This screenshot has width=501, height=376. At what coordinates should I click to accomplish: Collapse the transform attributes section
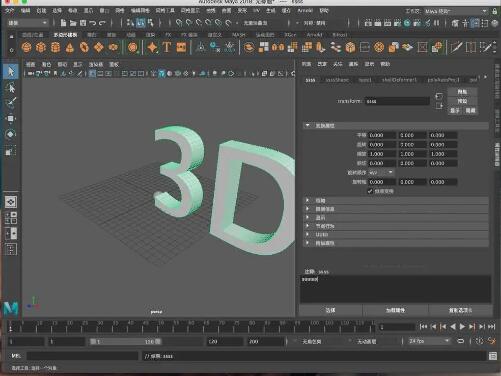(x=308, y=125)
